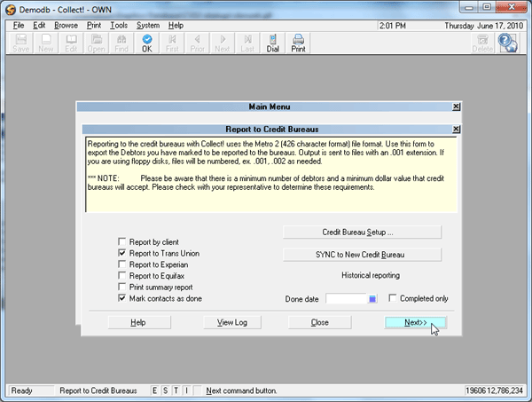Click the New record toolbar icon

tap(45, 43)
